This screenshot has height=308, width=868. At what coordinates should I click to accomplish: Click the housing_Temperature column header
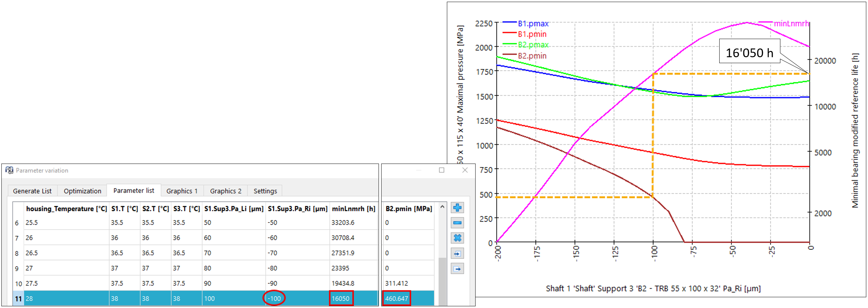[x=66, y=209]
